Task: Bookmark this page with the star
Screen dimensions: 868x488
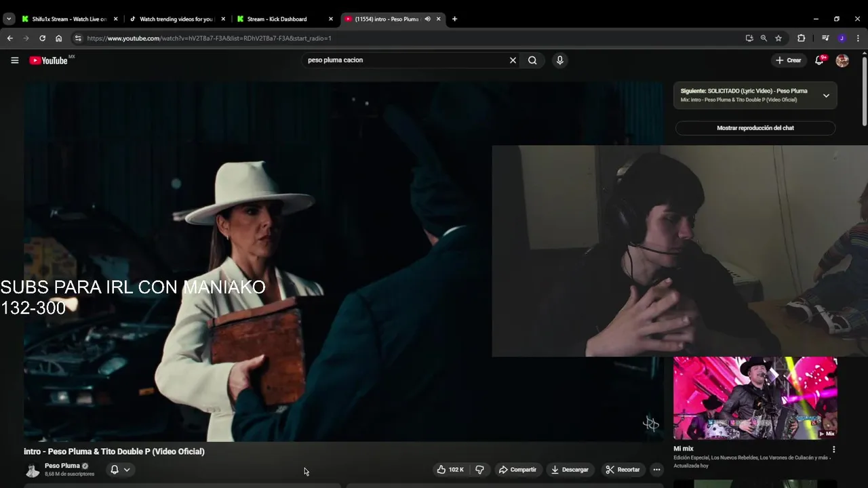Action: [778, 39]
